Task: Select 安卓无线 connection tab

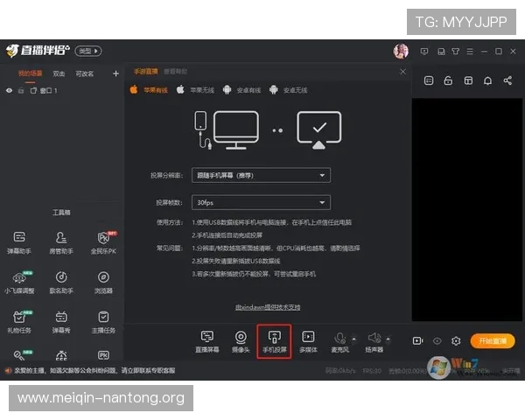Action: click(288, 90)
